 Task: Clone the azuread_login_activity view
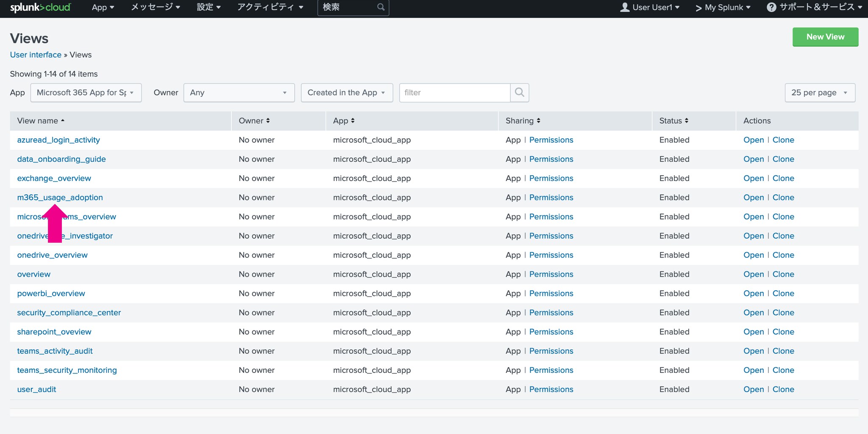click(783, 140)
